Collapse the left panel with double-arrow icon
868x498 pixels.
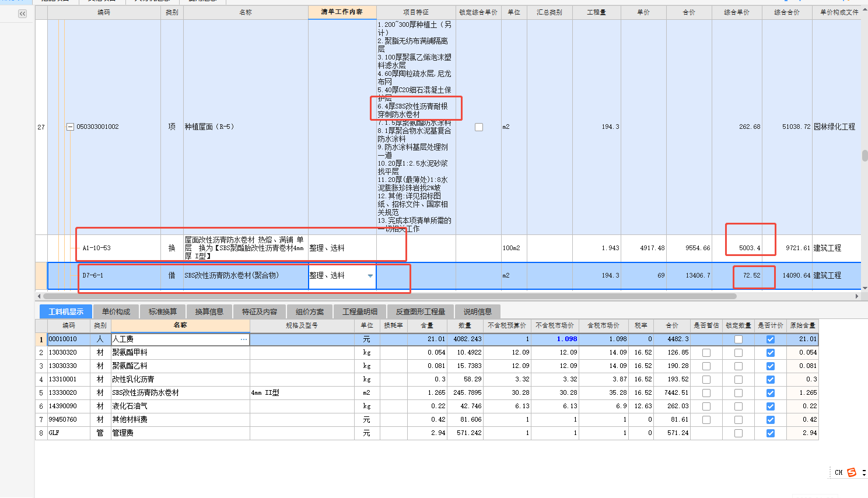[22, 13]
